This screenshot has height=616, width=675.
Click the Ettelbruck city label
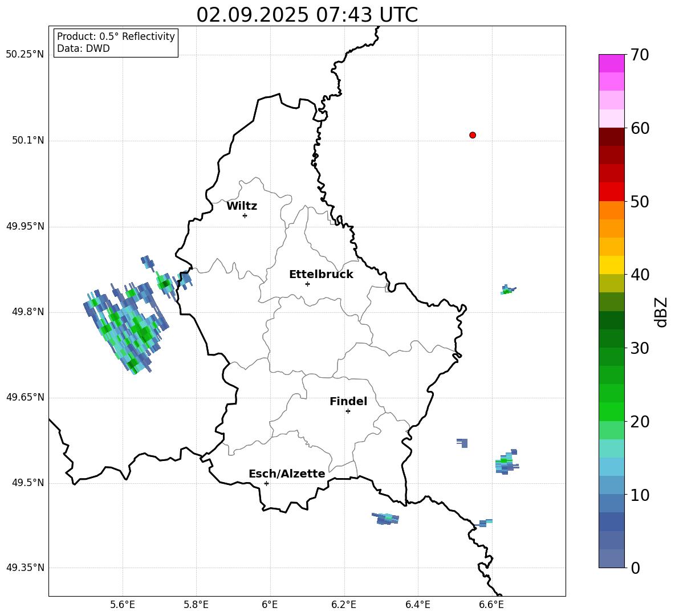tap(321, 275)
